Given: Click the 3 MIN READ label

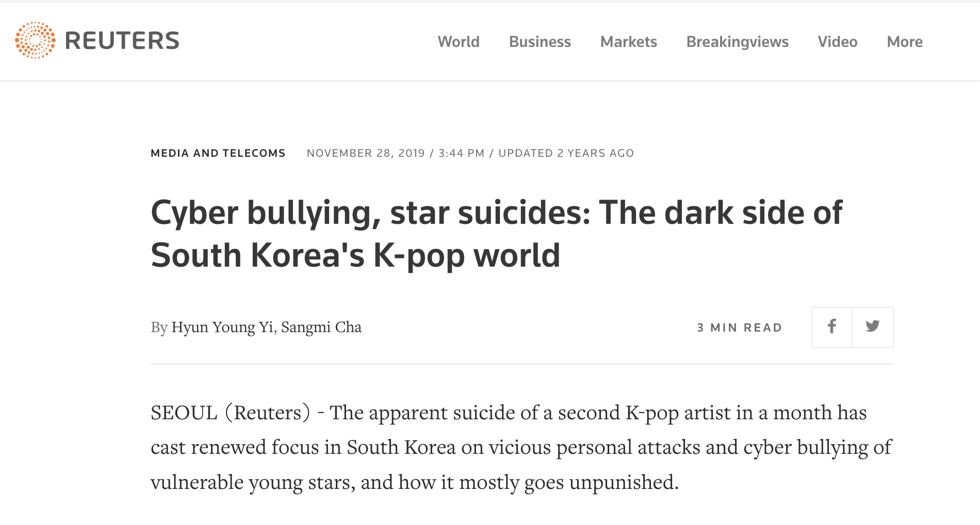Looking at the screenshot, I should click(x=740, y=327).
